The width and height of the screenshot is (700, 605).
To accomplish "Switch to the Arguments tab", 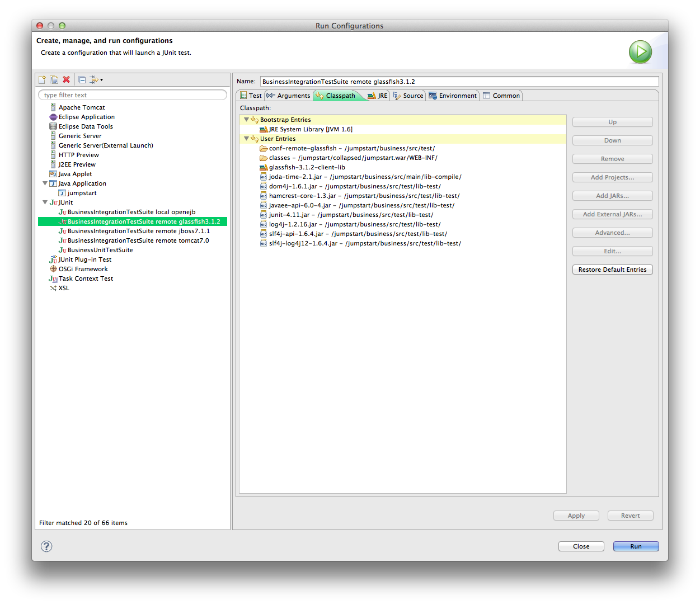I will click(288, 96).
